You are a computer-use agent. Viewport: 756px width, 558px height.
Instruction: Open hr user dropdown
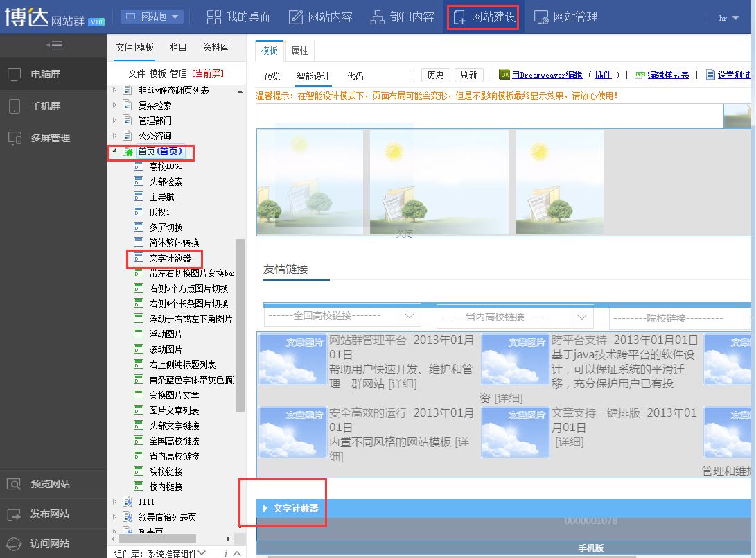[729, 18]
